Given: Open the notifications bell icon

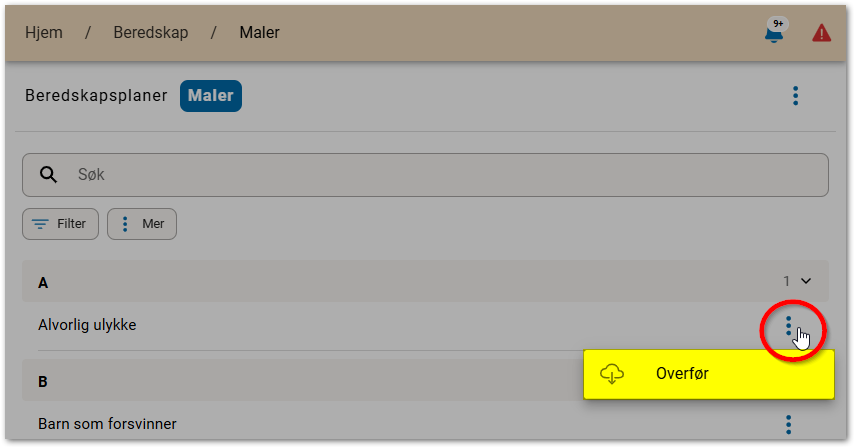Looking at the screenshot, I should [x=773, y=34].
